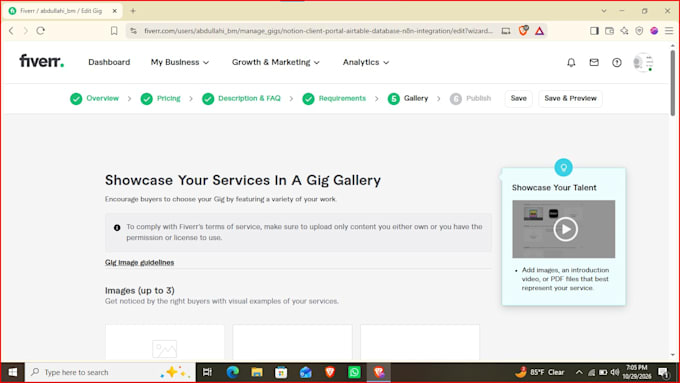Open the Gig image guidelines link
This screenshot has height=383, width=680.
coord(139,262)
